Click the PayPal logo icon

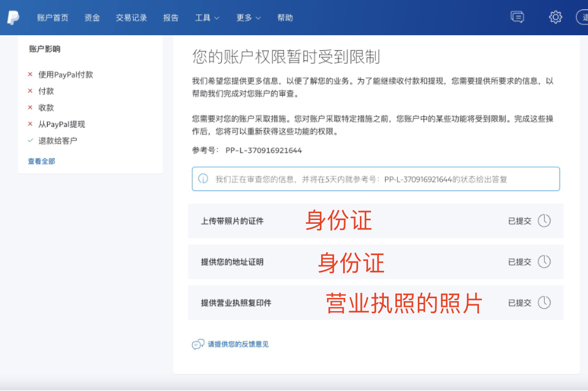click(13, 17)
